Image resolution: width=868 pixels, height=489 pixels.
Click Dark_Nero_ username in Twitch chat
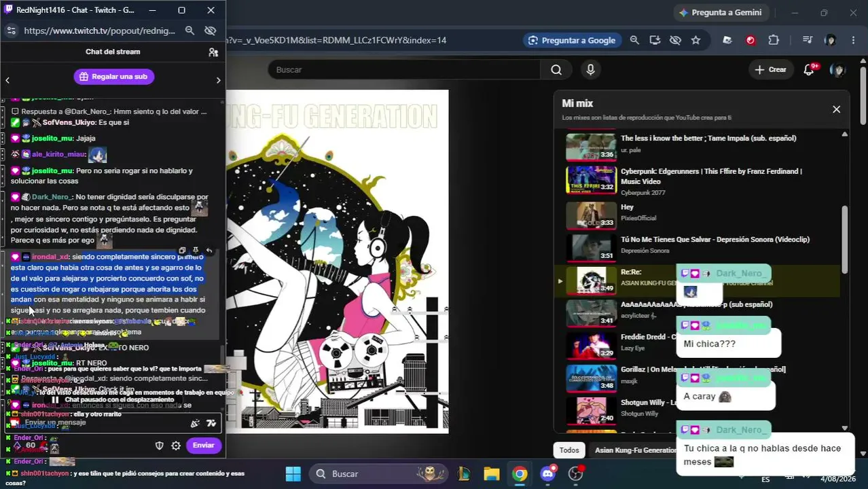(52, 197)
